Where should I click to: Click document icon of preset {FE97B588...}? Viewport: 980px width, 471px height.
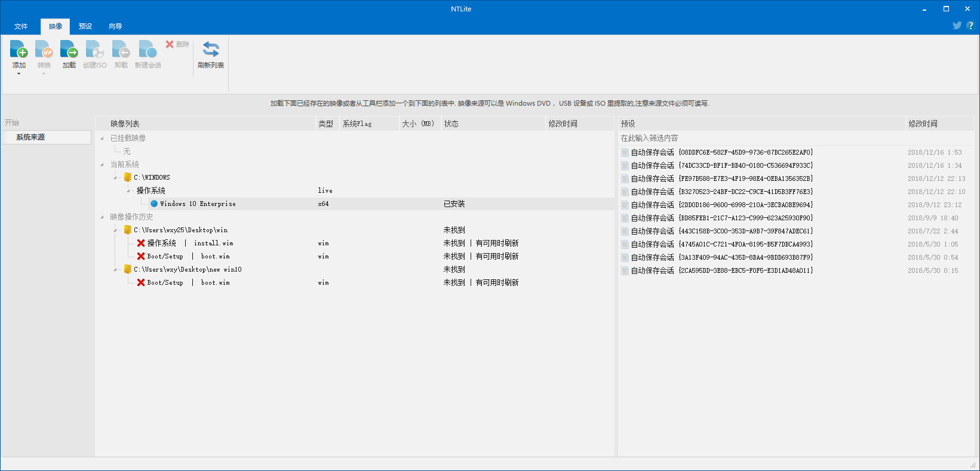click(625, 178)
